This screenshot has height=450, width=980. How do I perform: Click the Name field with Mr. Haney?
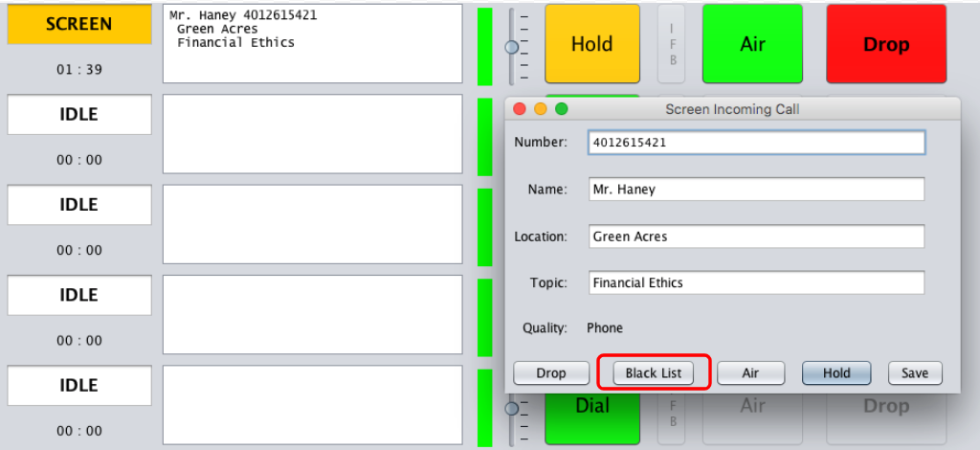point(756,190)
